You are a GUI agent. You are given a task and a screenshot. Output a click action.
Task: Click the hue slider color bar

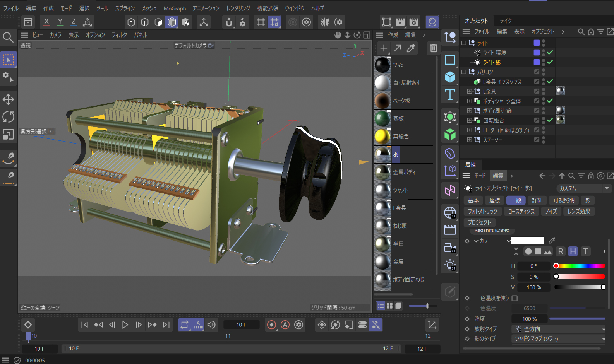tap(580, 266)
